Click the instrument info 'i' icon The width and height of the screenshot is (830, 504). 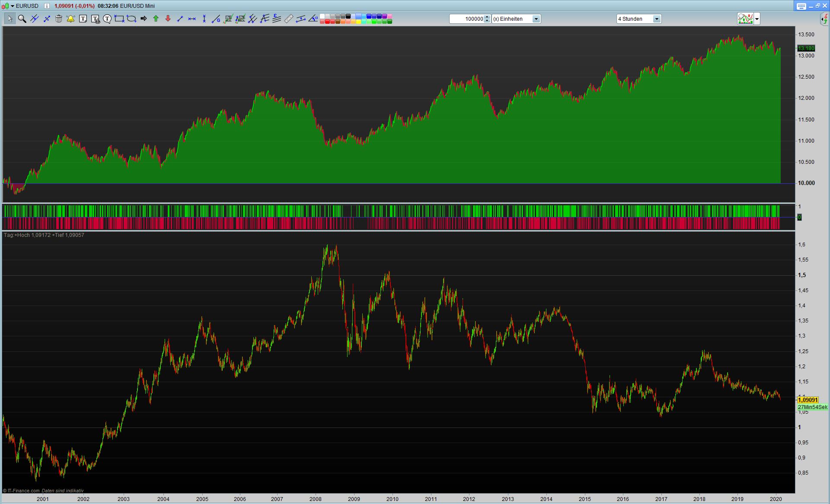[47, 6]
